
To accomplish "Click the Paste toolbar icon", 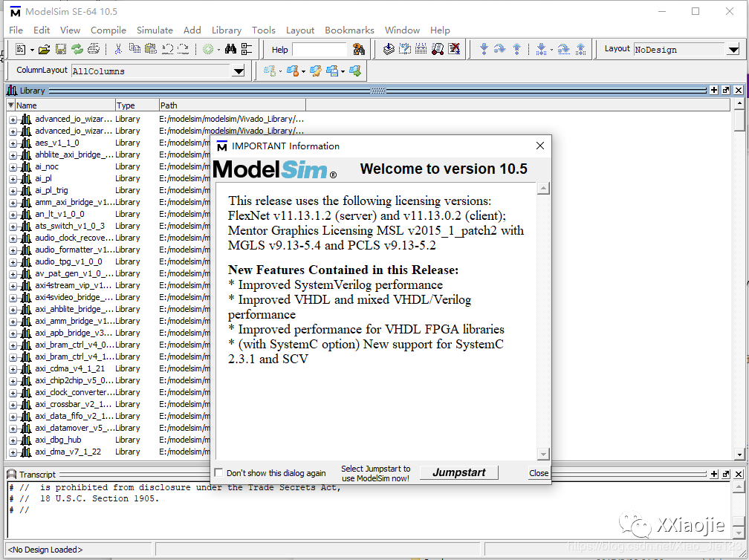I will pyautogui.click(x=151, y=49).
